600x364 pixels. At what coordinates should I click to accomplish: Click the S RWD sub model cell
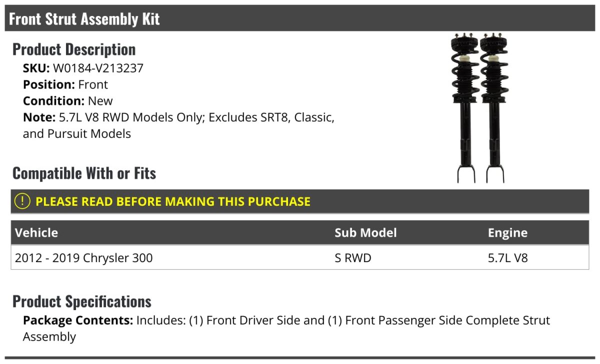coord(353,258)
